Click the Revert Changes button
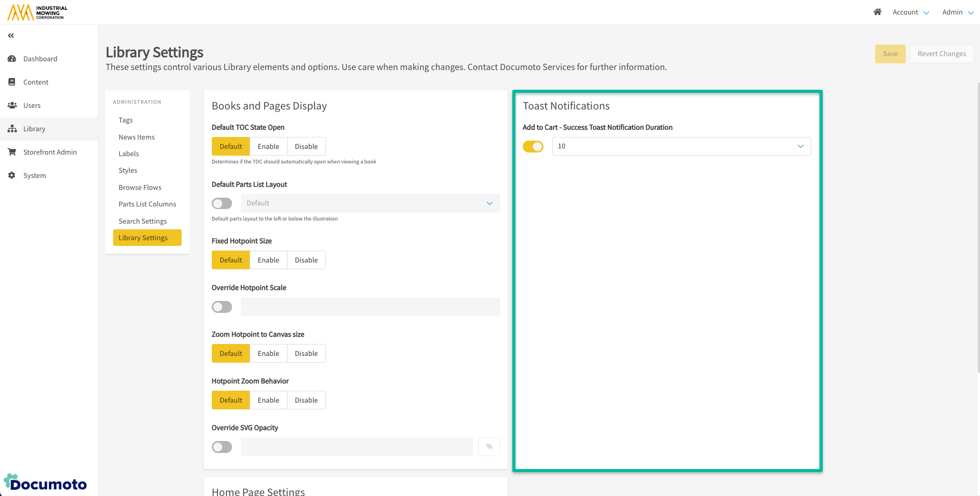 [x=942, y=54]
